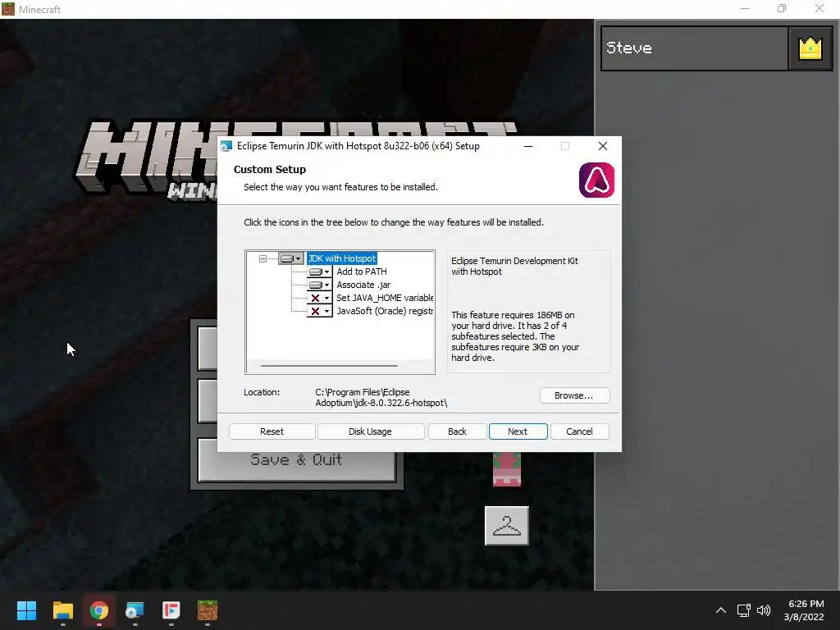The height and width of the screenshot is (630, 840).
Task: Select the Steve player entry in Minecraft
Action: click(x=695, y=48)
